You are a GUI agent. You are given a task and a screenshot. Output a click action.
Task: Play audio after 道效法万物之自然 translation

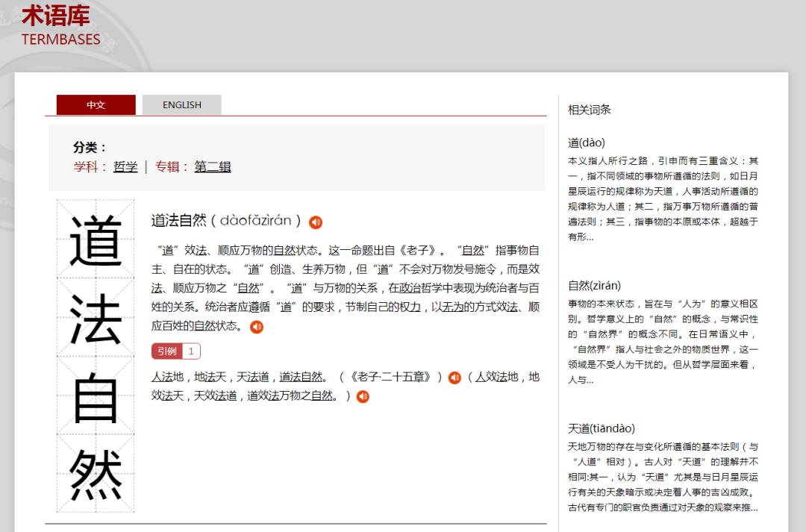pyautogui.click(x=363, y=397)
